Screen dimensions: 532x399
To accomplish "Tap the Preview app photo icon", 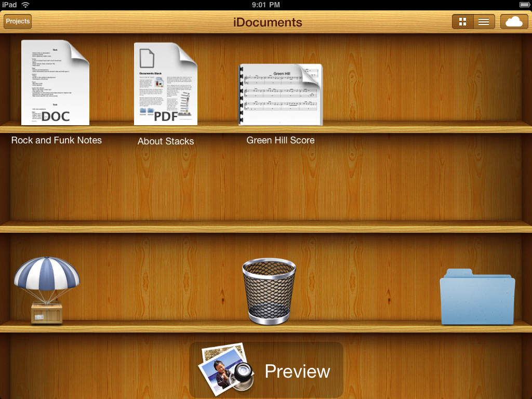I will coord(225,369).
